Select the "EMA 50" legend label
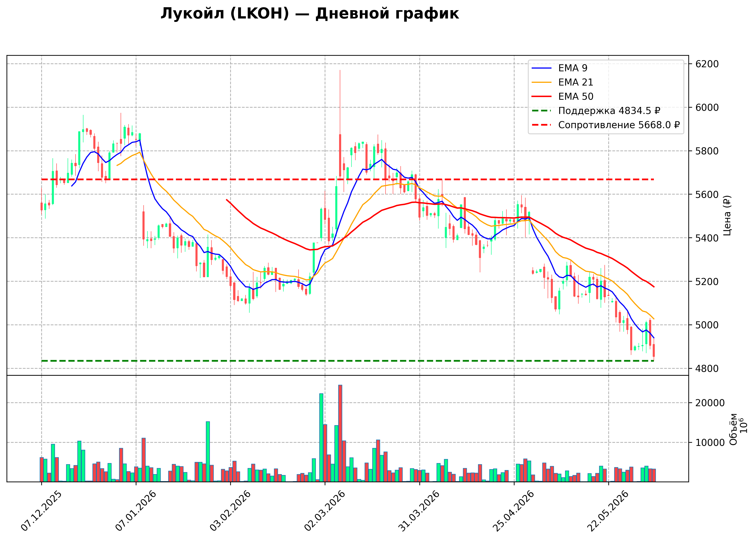756x540 pixels. tap(576, 96)
